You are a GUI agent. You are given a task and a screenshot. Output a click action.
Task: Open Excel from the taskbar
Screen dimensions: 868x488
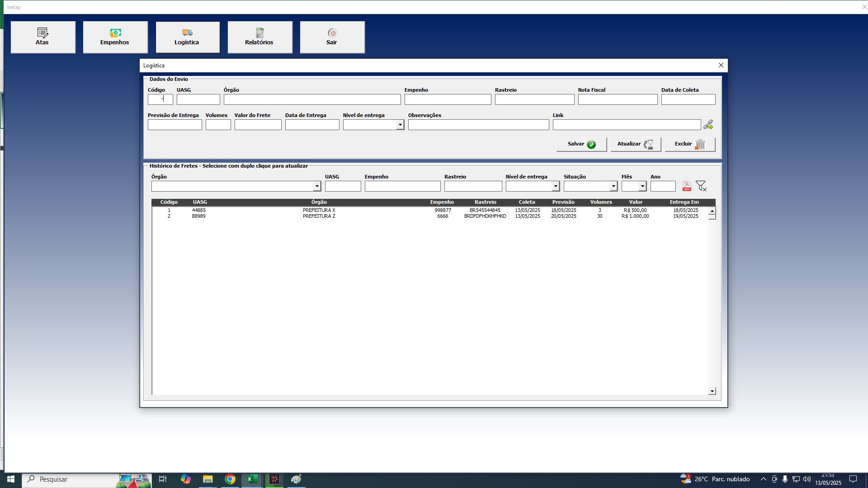[x=252, y=479]
